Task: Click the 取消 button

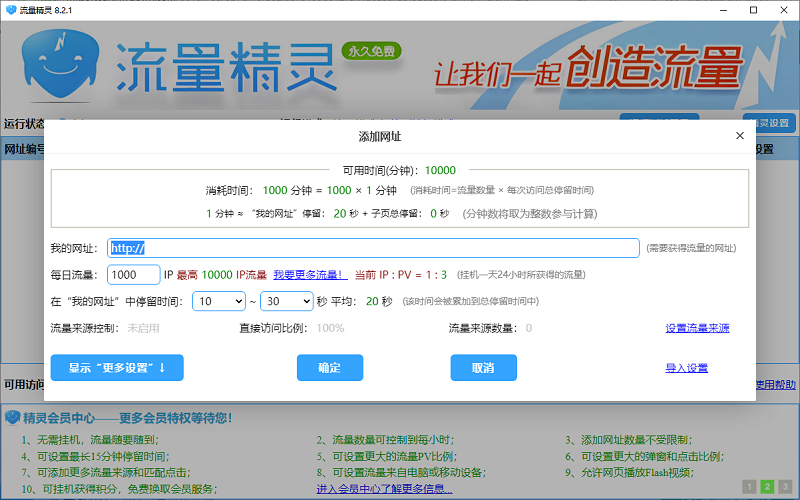Action: click(x=483, y=368)
